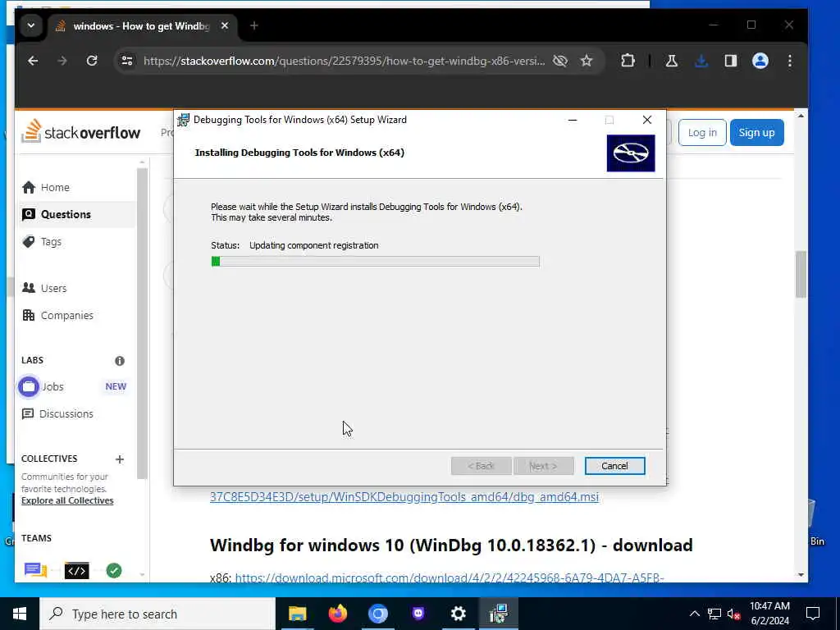The width and height of the screenshot is (840, 630).
Task: Toggle Chrome side panel
Action: pyautogui.click(x=731, y=61)
